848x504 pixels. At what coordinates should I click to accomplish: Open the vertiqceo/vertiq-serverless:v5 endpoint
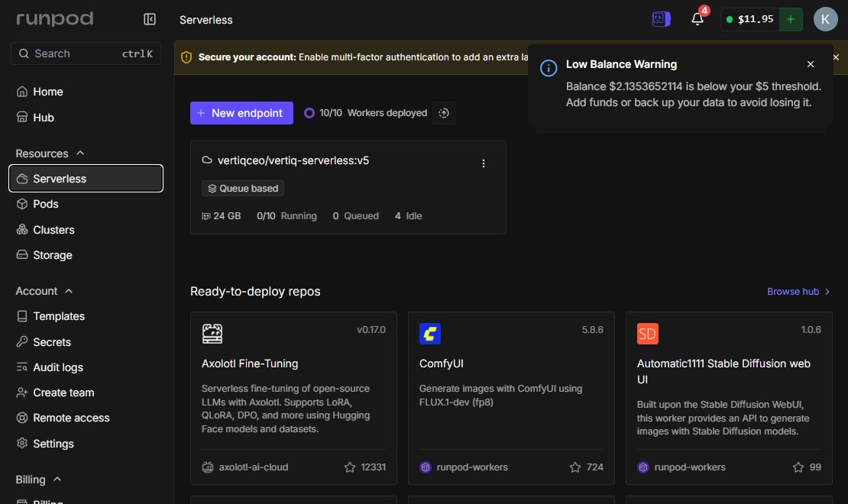pyautogui.click(x=293, y=160)
